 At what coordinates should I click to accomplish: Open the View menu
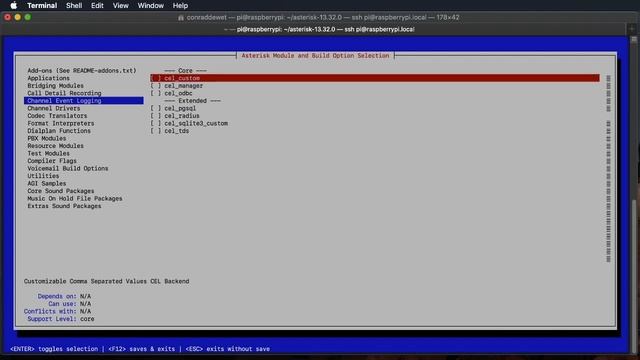click(120, 5)
